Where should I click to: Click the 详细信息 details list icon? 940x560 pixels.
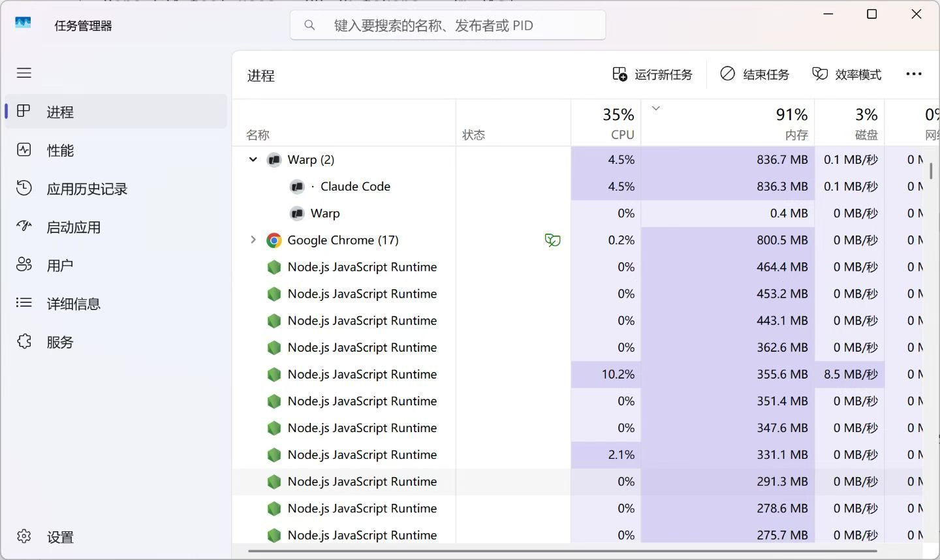24,303
